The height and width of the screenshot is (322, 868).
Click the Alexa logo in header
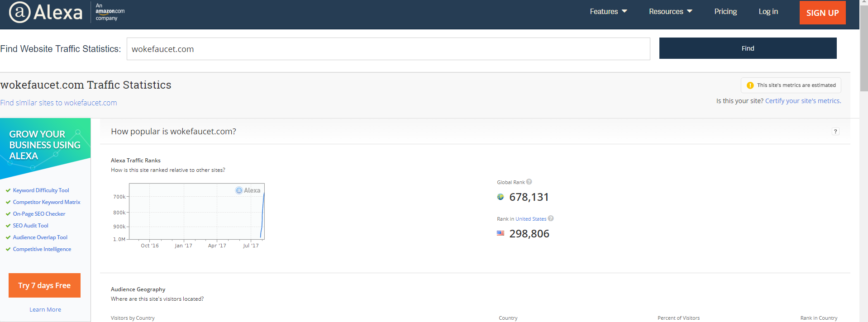click(46, 12)
